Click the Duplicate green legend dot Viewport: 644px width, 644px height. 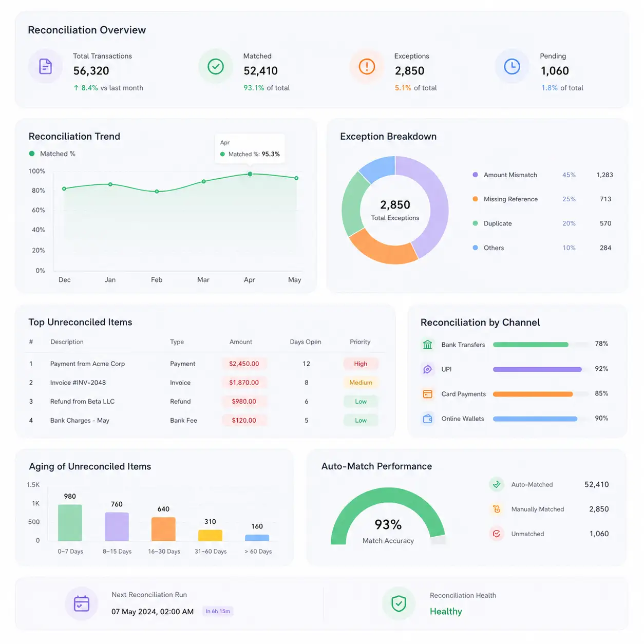(475, 223)
